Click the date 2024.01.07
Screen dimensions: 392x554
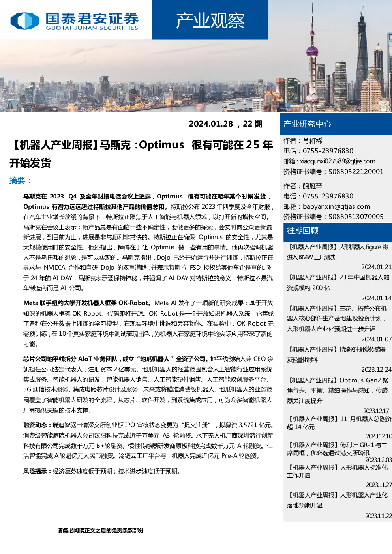(376, 339)
